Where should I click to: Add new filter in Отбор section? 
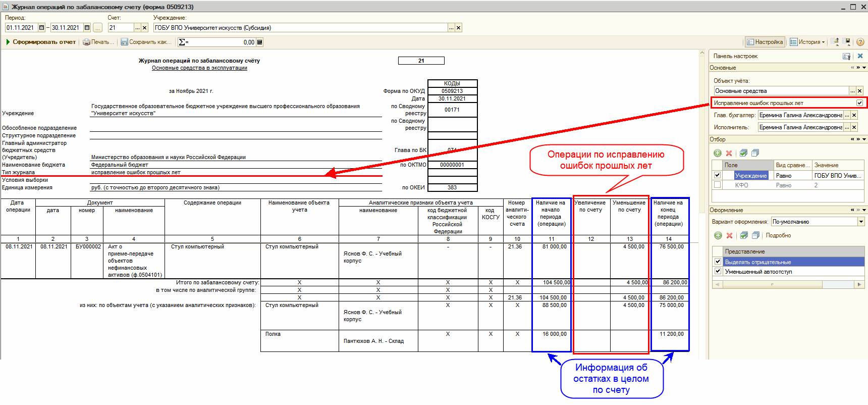[x=718, y=153]
